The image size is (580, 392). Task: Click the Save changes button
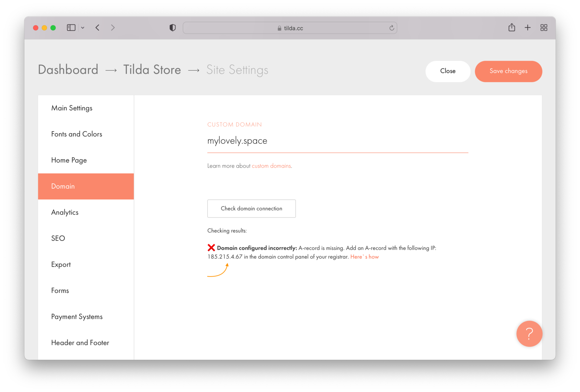coord(508,71)
